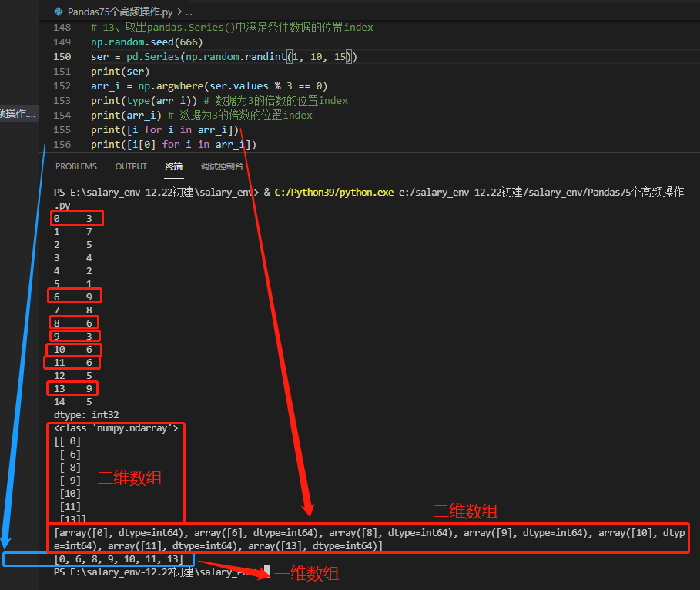Click the terminal cursor at the last prompt
Screen dimensions: 700x590
(267, 572)
